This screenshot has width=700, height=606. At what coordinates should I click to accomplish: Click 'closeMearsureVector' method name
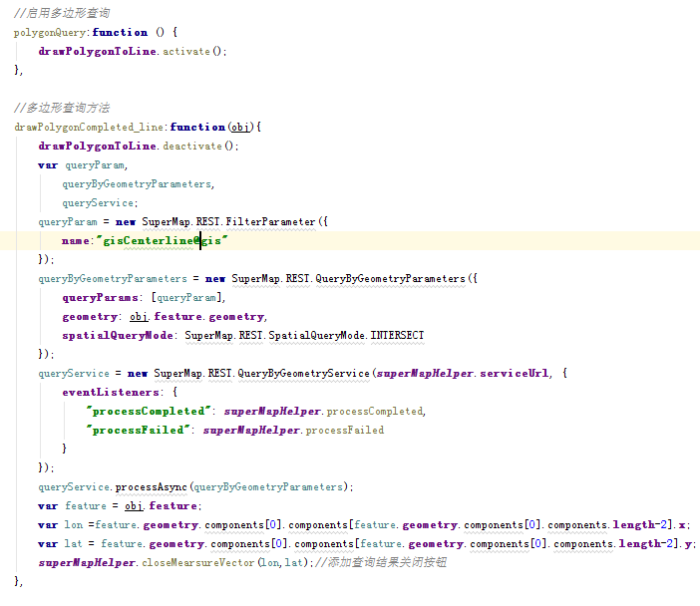198,563
